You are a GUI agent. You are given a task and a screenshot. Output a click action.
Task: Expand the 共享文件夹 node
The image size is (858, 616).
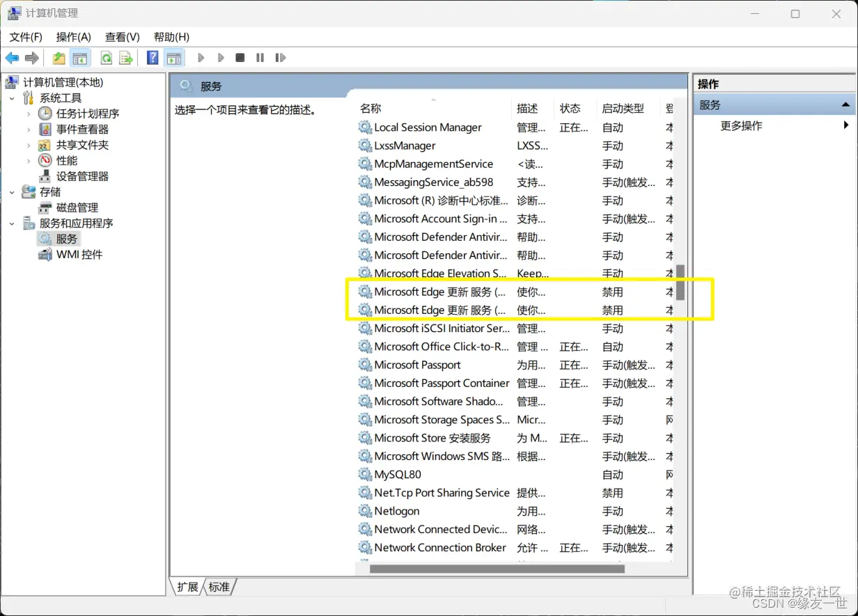(29, 145)
